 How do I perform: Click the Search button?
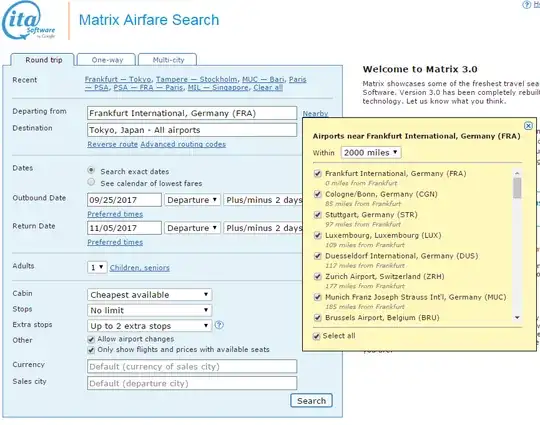[311, 401]
